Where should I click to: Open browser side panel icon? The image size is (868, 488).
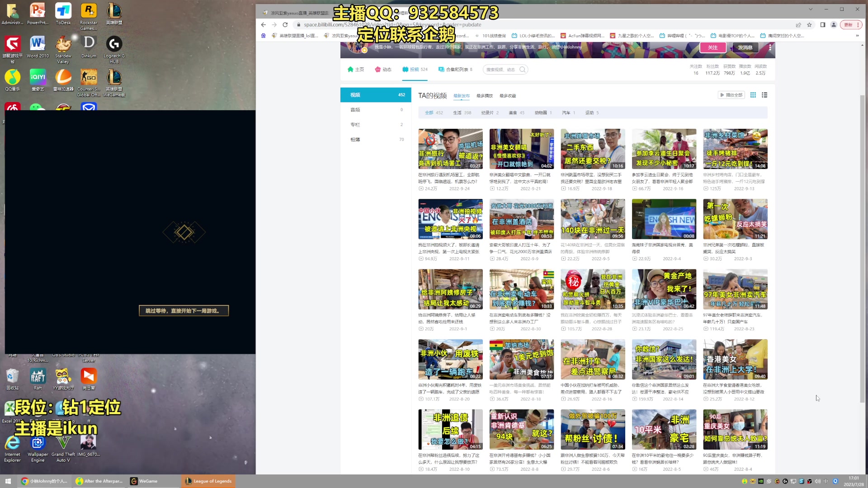click(823, 25)
